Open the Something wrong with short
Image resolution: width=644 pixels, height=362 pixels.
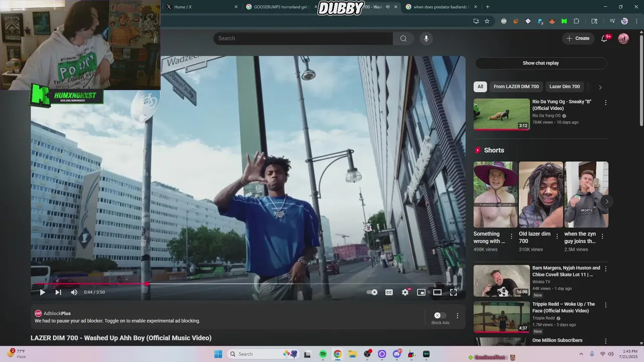[496, 195]
